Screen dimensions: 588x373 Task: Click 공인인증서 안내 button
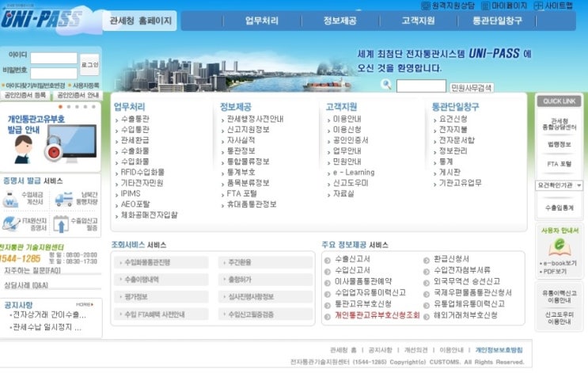coord(78,96)
